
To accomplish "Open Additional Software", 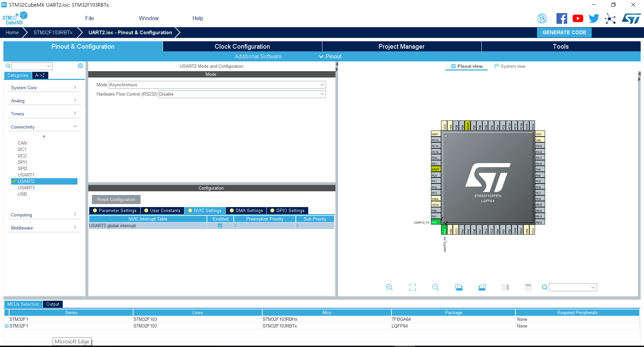I will tap(258, 56).
